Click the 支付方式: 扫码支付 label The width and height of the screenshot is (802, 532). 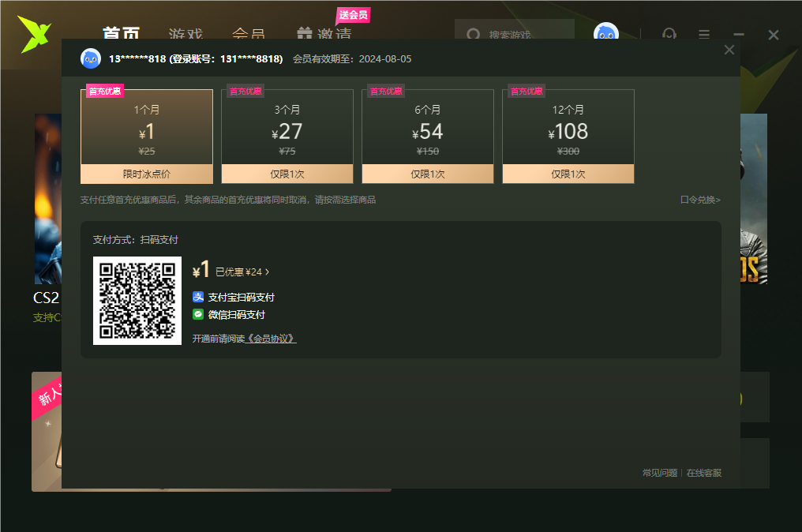pos(136,239)
